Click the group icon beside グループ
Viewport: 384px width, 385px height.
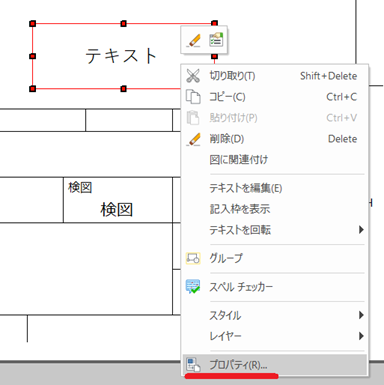tap(193, 258)
